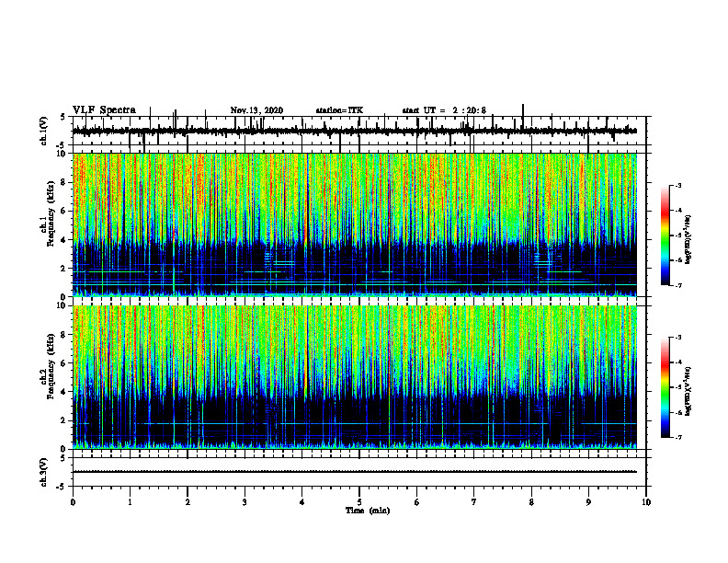Select the ch.1 "Frequency (kHz)" axis label
Viewport: 728px width, 563px height.
[x=51, y=213]
